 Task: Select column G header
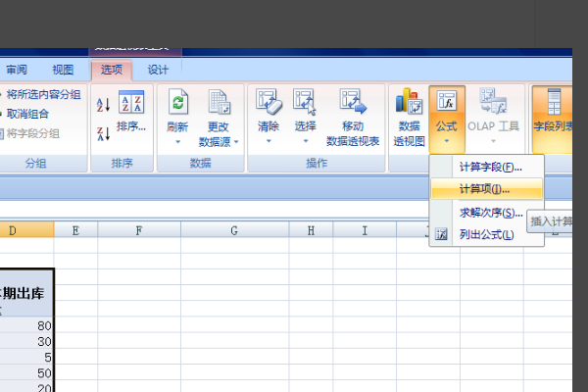pos(234,230)
